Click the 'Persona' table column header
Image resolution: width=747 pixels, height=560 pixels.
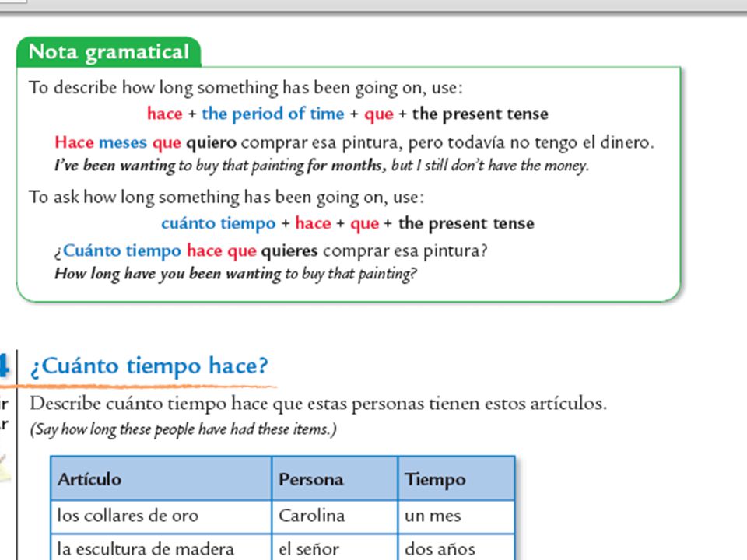click(x=335, y=478)
